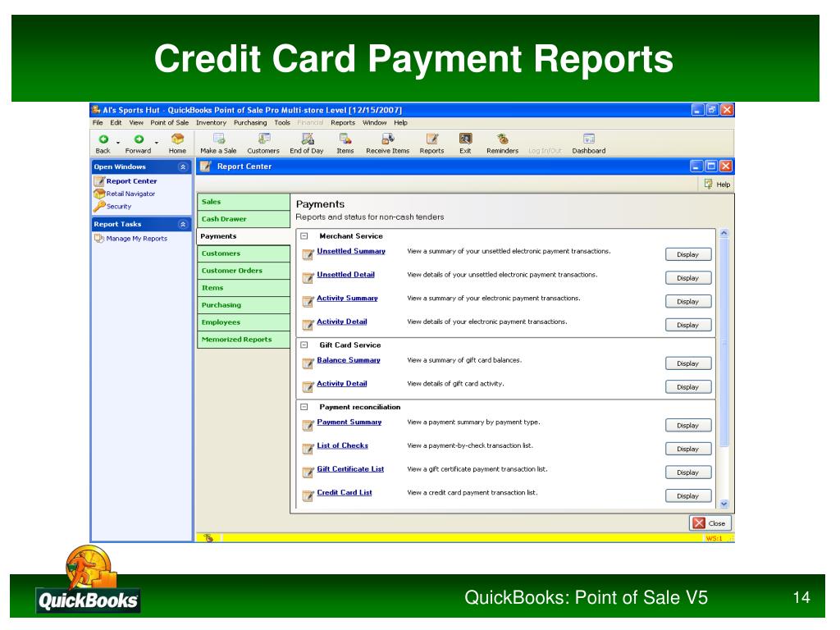Open Make a Sale from toolbar
This screenshot has height=630, width=840.
(x=219, y=139)
